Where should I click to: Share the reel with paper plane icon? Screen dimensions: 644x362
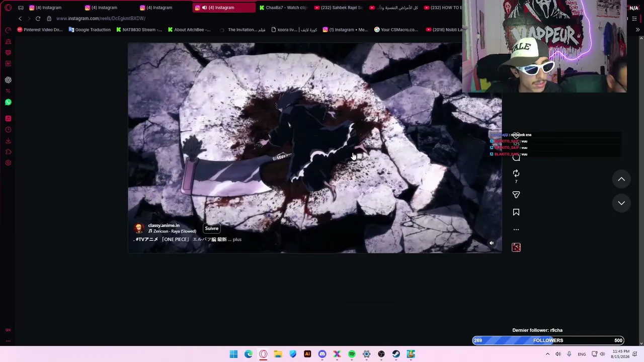(x=516, y=195)
